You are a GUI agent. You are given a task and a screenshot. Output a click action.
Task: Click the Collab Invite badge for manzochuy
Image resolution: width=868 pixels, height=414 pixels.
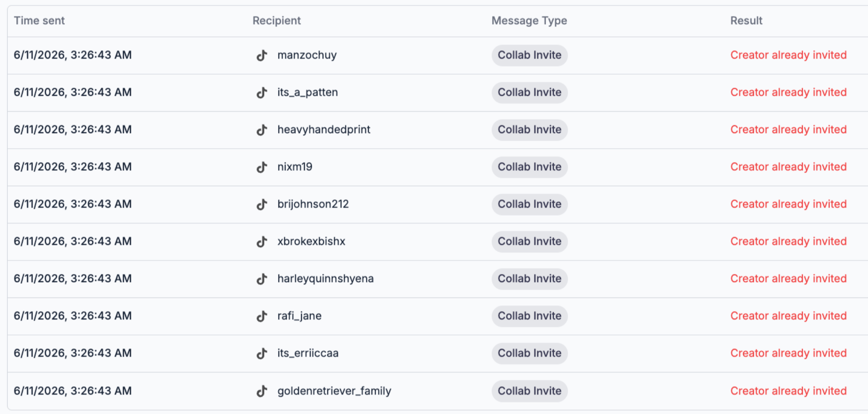tap(529, 55)
